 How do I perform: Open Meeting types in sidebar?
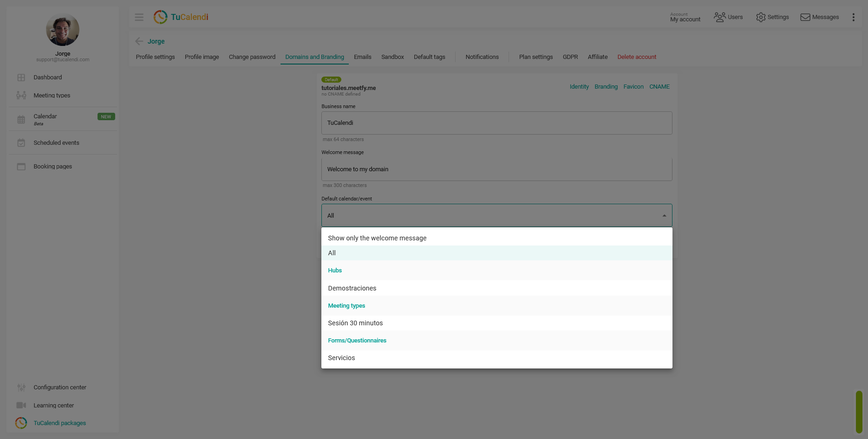(x=52, y=96)
